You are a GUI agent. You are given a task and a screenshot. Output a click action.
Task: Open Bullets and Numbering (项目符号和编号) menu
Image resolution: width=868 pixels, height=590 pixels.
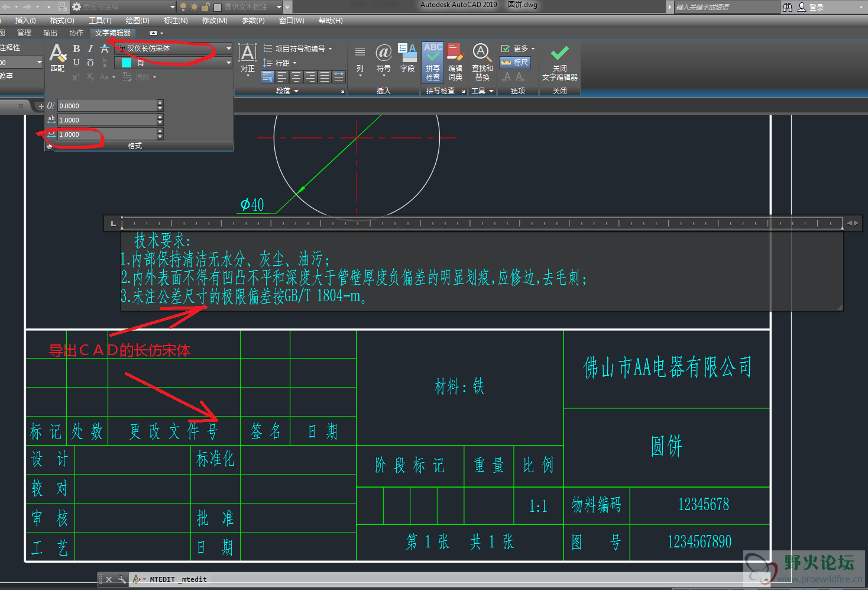pyautogui.click(x=297, y=49)
